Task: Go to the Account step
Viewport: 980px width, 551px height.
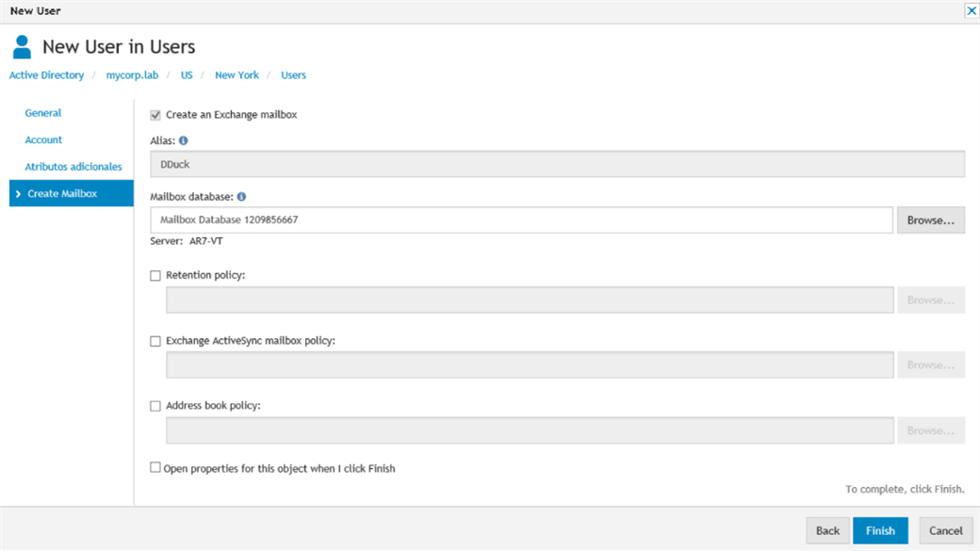Action: (43, 140)
